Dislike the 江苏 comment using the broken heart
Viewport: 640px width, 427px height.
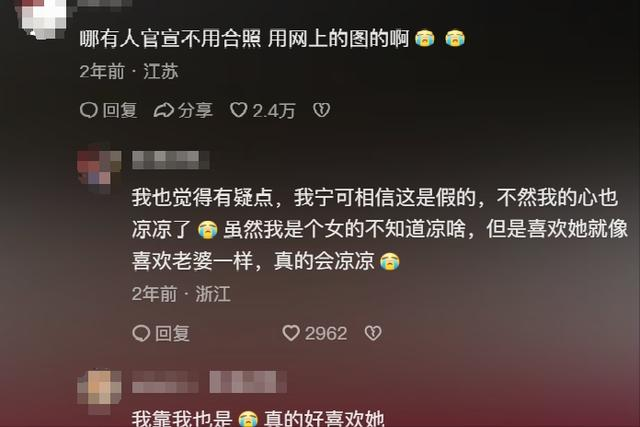(321, 110)
